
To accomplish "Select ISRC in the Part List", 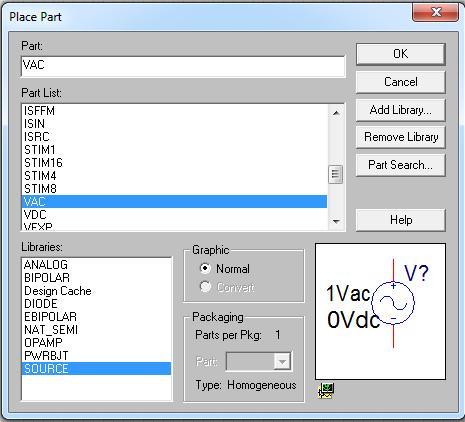I will pyautogui.click(x=174, y=137).
